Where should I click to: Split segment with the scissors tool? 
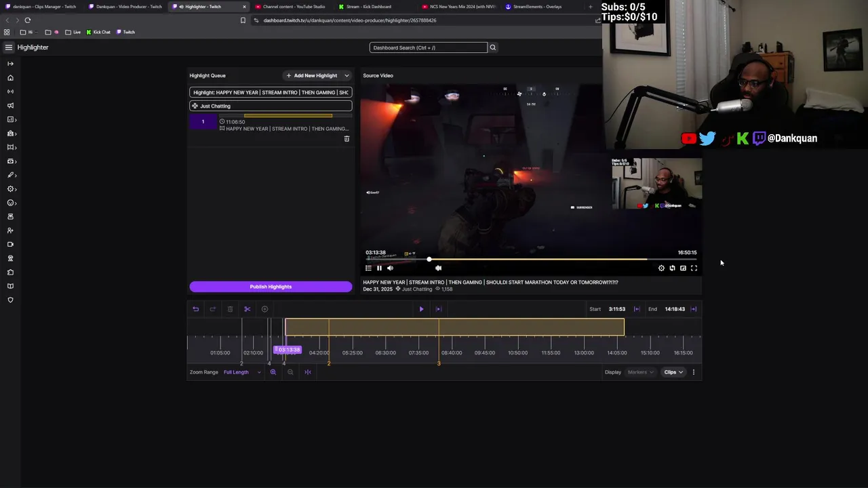point(248,309)
